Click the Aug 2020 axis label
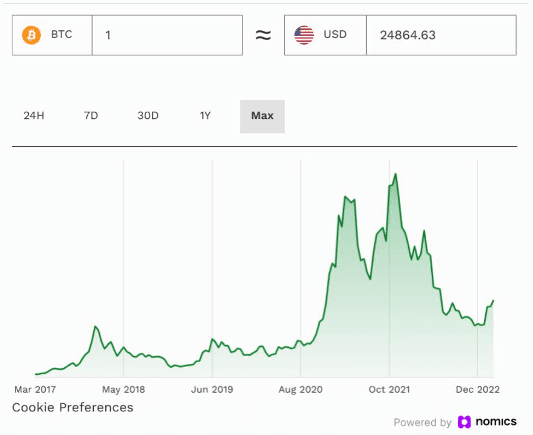The image size is (533, 435). tap(300, 389)
